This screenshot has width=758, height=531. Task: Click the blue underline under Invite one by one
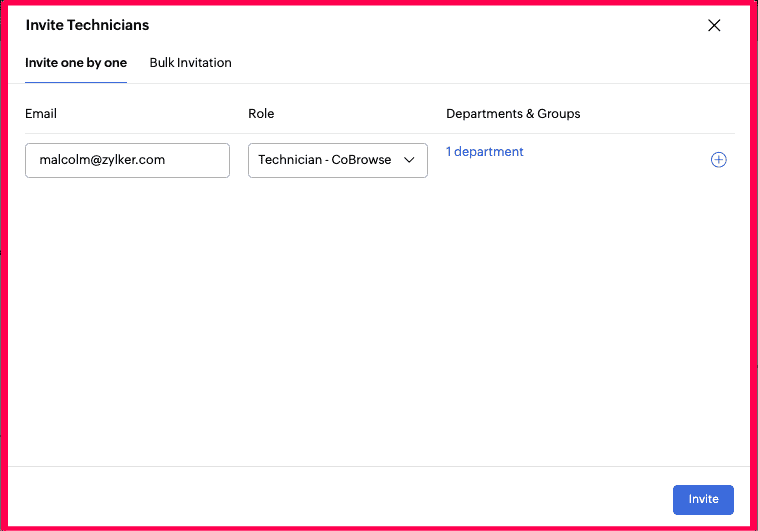(76, 82)
